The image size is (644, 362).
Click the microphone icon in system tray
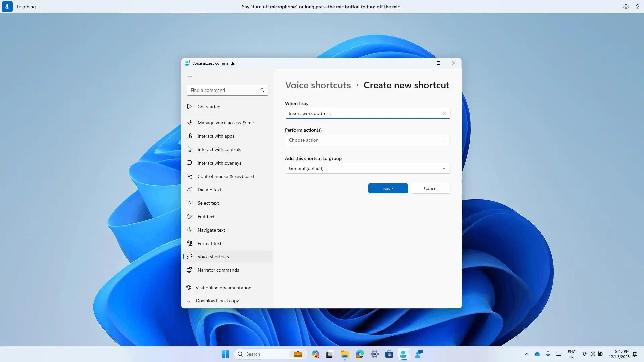(548, 354)
